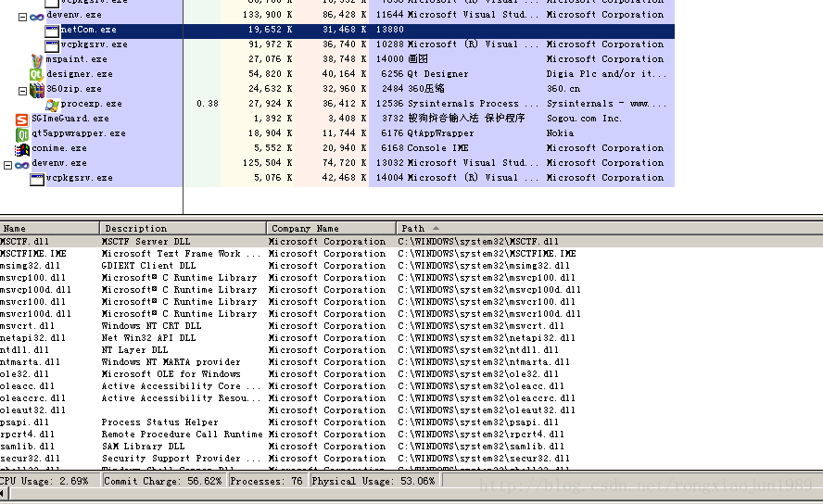This screenshot has width=823, height=504.
Task: Click Processes count in the status bar
Action: [x=267, y=481]
